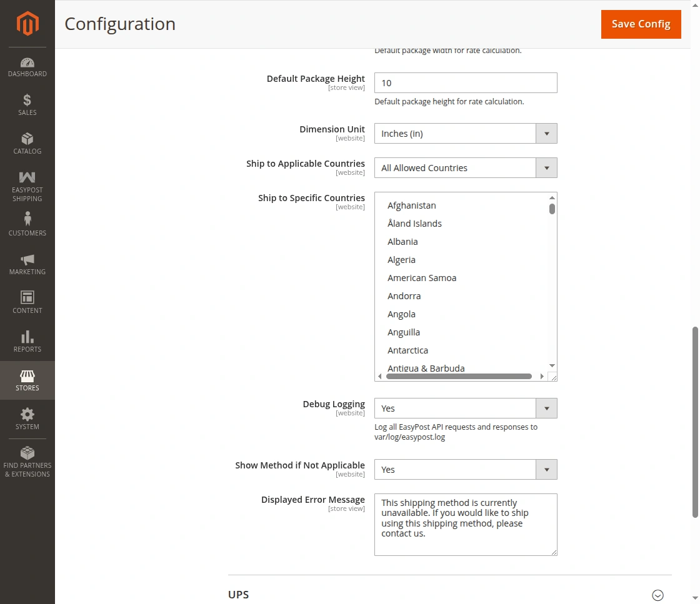The image size is (700, 604).
Task: Select Antigua & Barbuda in the country list
Action: tap(426, 368)
